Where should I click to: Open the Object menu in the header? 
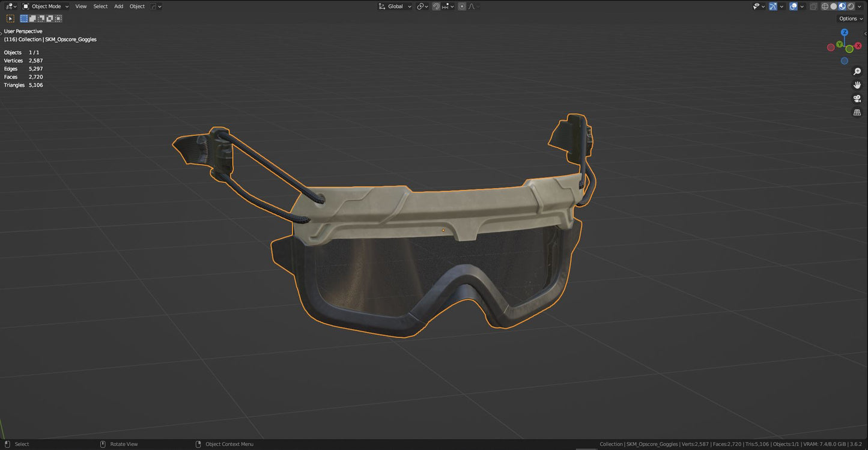click(x=137, y=6)
